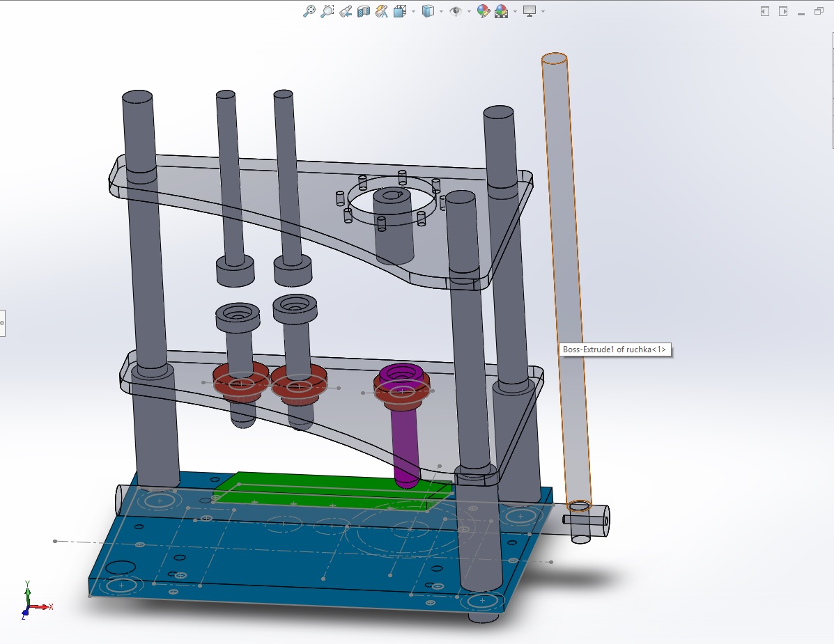Viewport: 834px width, 644px height.
Task: Expand the View Settings dropdown arrow
Action: [543, 11]
